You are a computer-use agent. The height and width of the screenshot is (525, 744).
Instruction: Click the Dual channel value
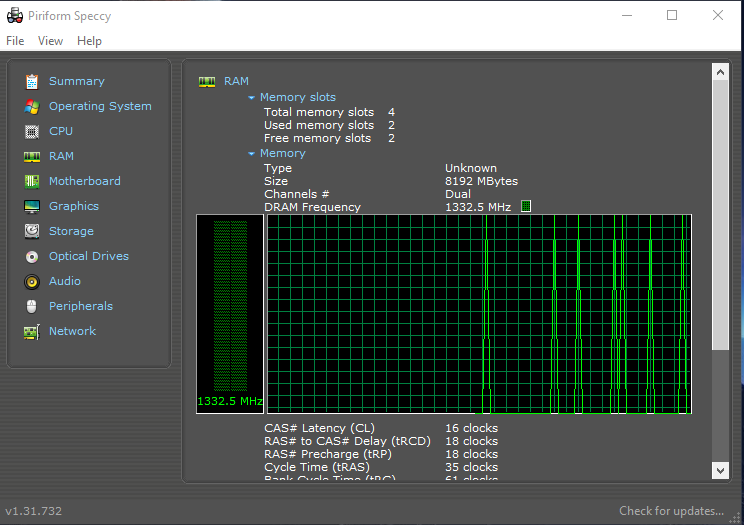[x=458, y=194]
